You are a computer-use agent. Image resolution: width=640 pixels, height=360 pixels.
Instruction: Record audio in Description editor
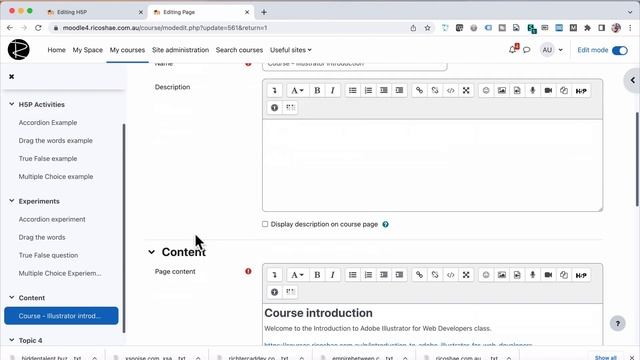tap(532, 91)
